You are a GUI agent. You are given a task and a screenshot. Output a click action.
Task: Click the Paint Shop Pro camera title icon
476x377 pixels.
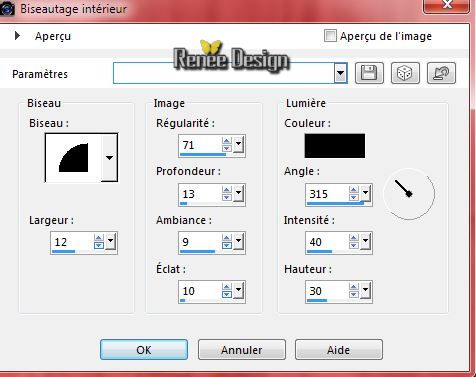click(7, 9)
